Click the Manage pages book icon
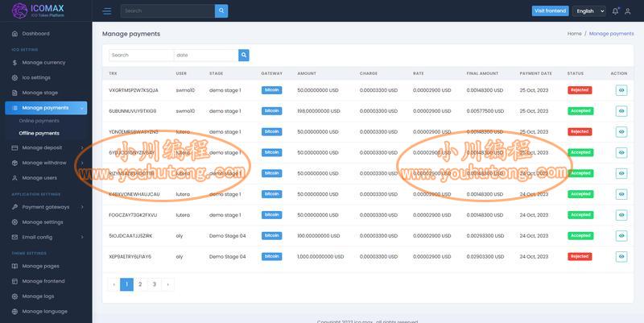This screenshot has height=323, width=644. 14,267
